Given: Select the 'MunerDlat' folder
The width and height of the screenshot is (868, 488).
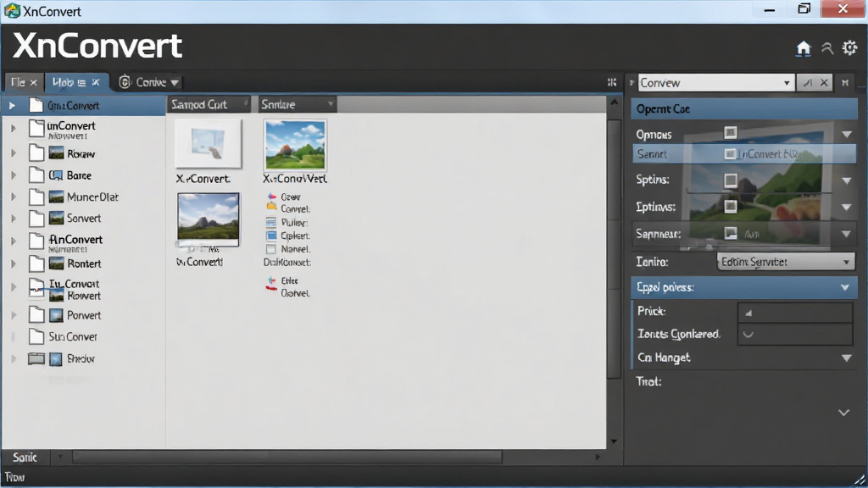Looking at the screenshot, I should tap(92, 197).
